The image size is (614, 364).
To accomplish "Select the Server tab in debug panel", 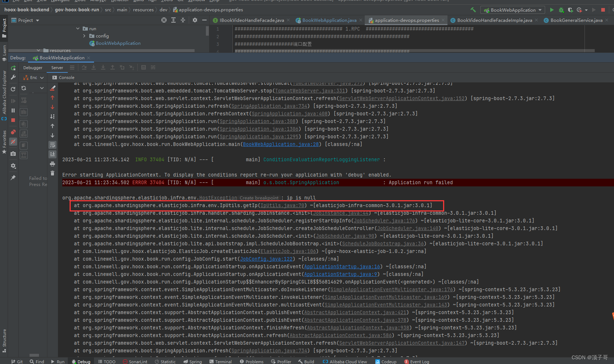I will tap(57, 68).
